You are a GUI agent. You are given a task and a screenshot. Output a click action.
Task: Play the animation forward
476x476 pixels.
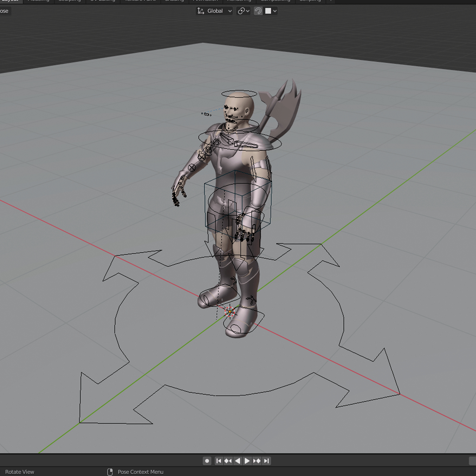pos(247,461)
